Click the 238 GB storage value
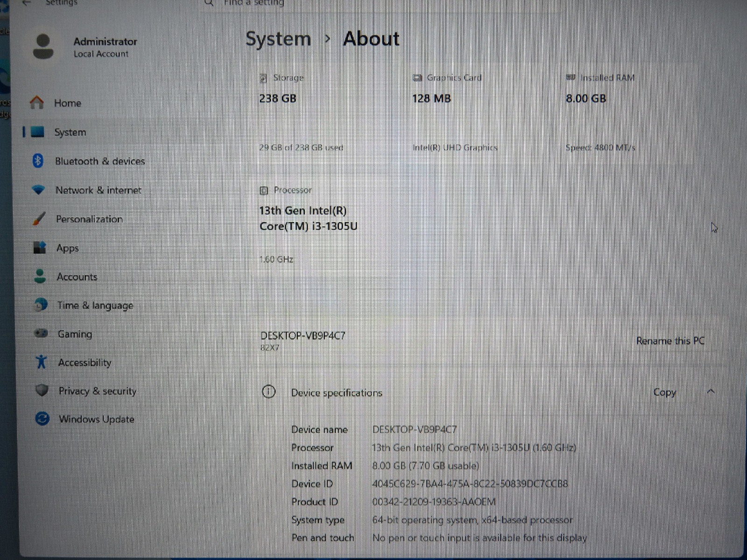The height and width of the screenshot is (560, 747). point(278,99)
